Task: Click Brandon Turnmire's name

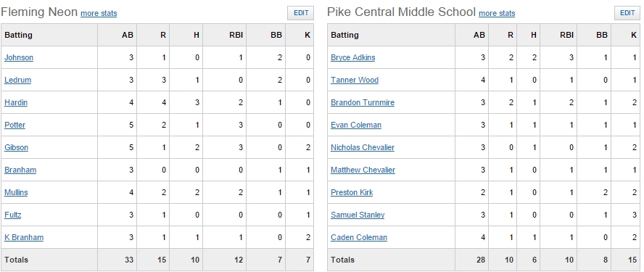Action: 363,102
